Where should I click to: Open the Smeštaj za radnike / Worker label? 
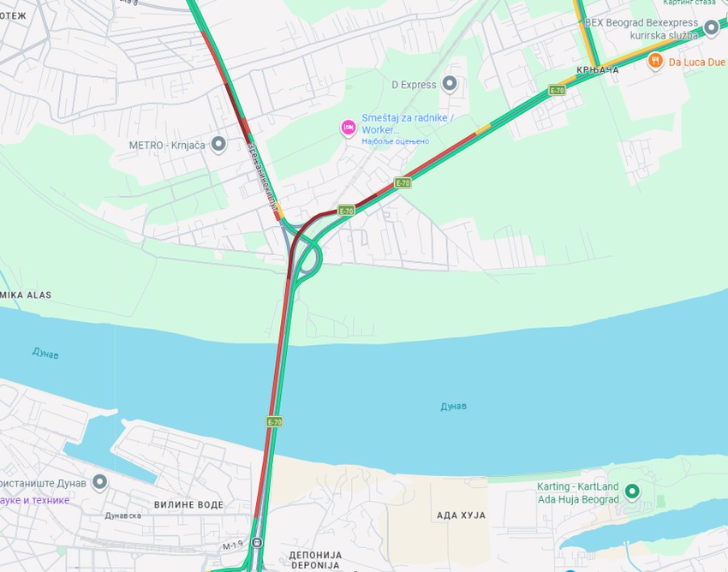(407, 123)
